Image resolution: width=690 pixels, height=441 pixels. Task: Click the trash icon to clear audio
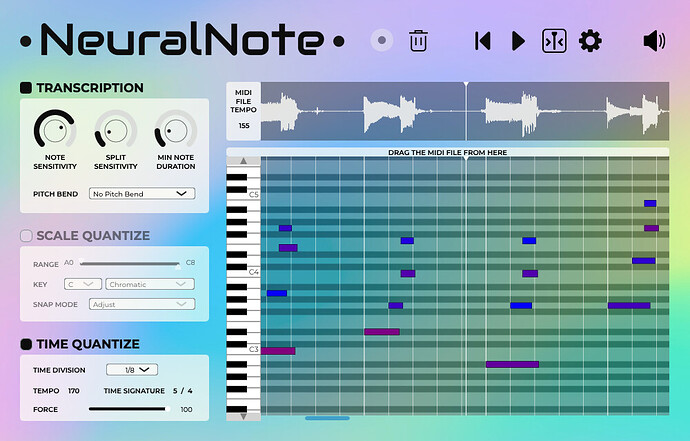[x=418, y=41]
